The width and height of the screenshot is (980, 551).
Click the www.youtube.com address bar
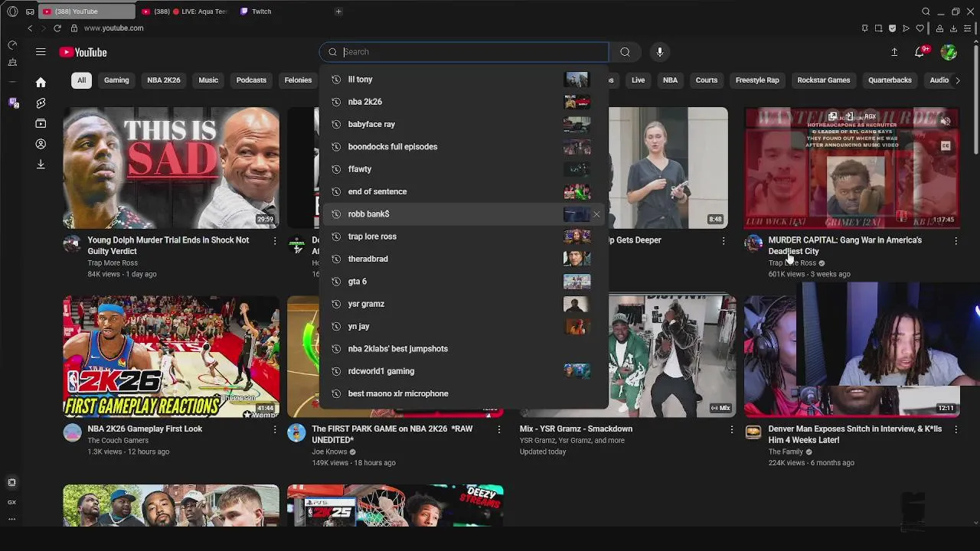pos(113,28)
